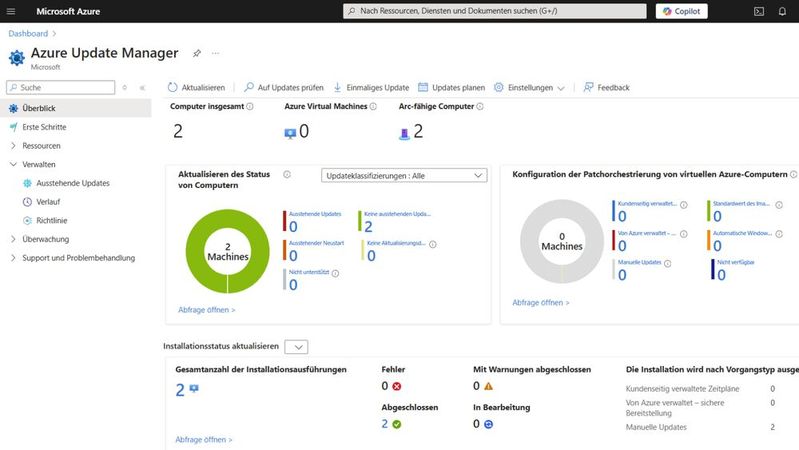799x450 pixels.
Task: Open the more options ellipsis beside title
Action: pyautogui.click(x=216, y=53)
